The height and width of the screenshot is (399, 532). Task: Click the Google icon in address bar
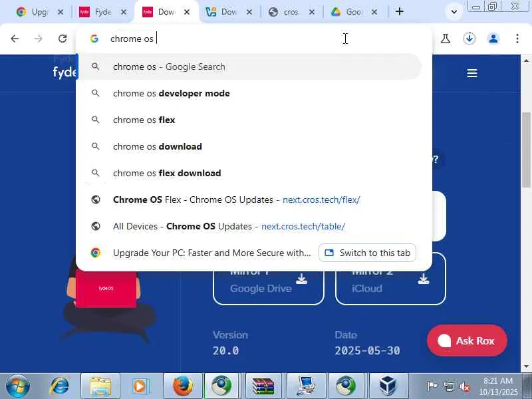pyautogui.click(x=94, y=39)
